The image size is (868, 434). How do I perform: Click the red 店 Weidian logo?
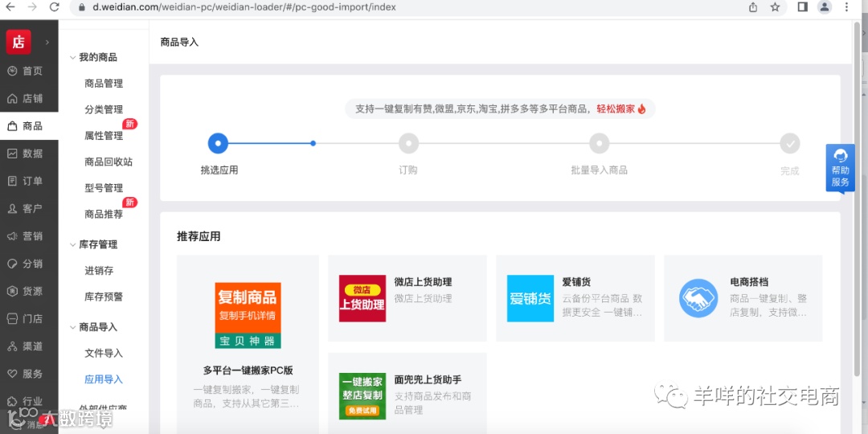[x=18, y=42]
